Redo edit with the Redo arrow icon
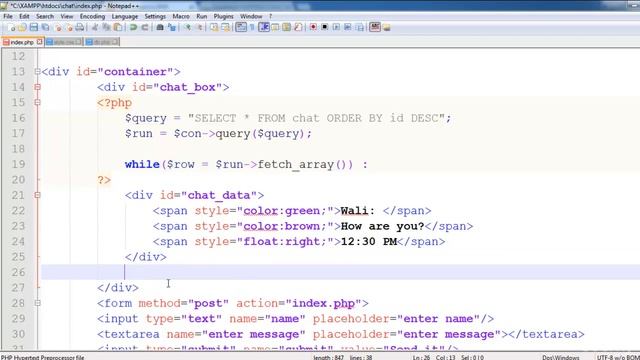Viewport: 640px width, 360px height. tap(145, 27)
